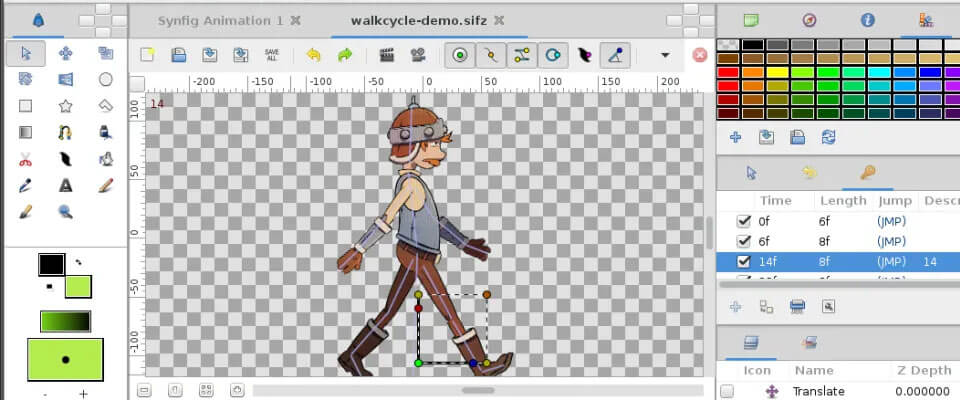Open the Canvas Browser panel tab
Screen dimensions: 960x400
coord(751,20)
